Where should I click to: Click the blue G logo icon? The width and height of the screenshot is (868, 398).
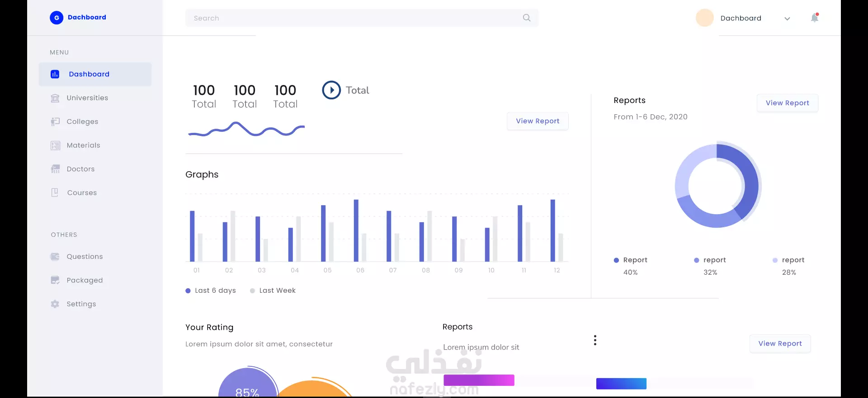(x=57, y=18)
